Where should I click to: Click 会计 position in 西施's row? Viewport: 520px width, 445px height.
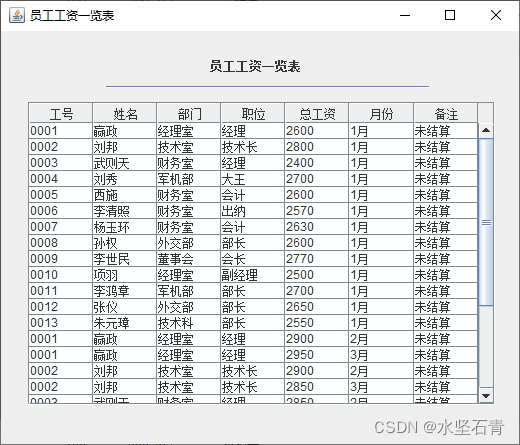pos(253,195)
